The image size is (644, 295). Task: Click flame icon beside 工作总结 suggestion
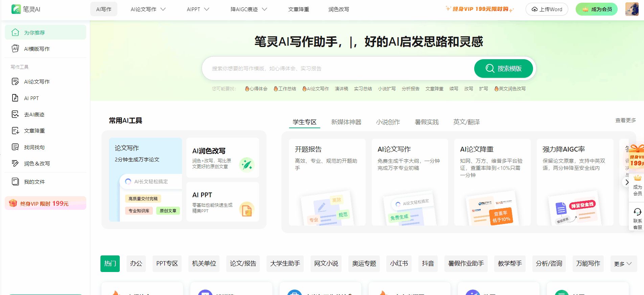[276, 89]
